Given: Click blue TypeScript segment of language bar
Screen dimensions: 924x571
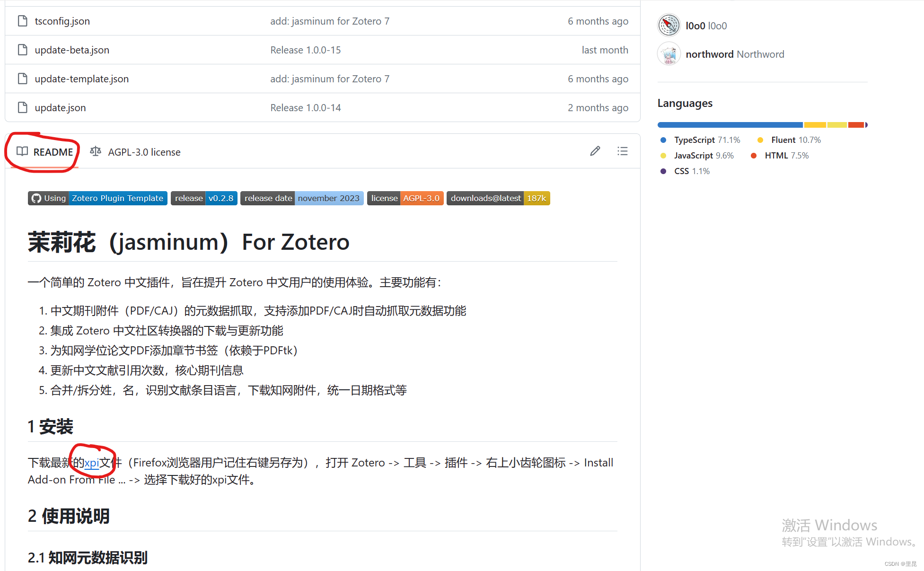Looking at the screenshot, I should (730, 125).
